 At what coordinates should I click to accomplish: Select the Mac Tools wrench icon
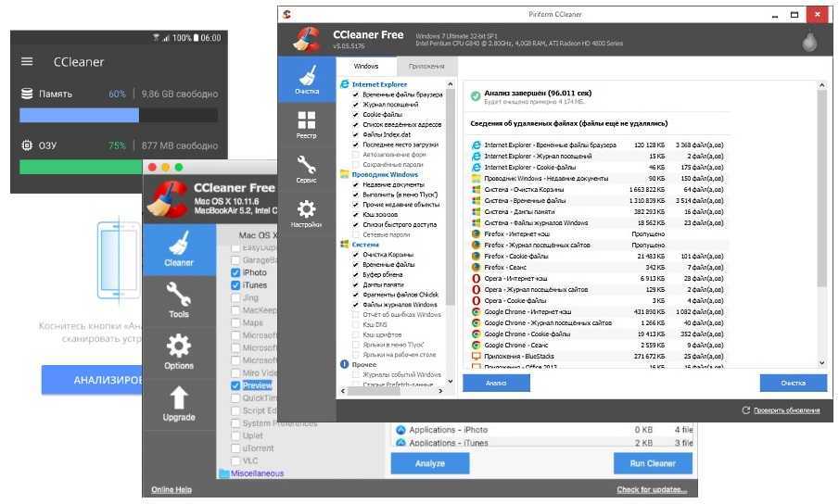pos(179,301)
